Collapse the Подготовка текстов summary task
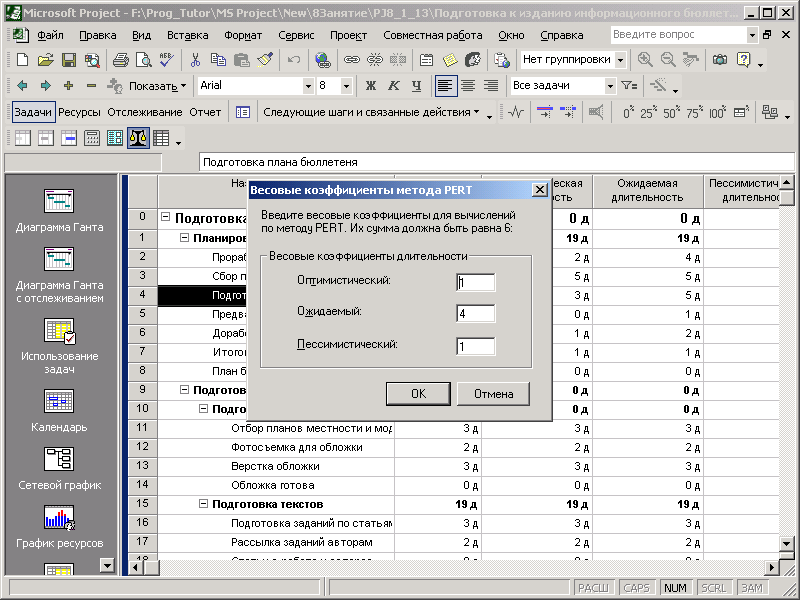The height and width of the screenshot is (600, 800). 203,504
